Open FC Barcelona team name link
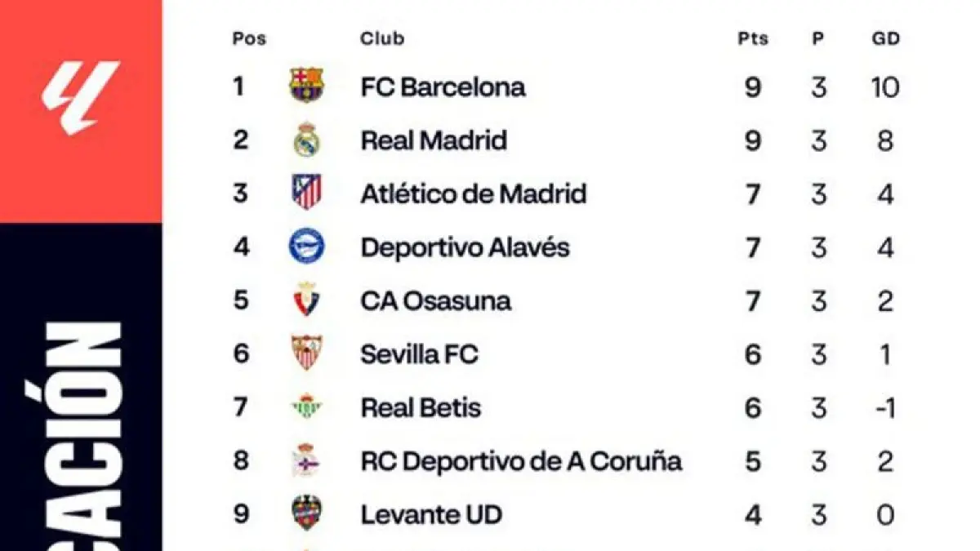980x551 pixels. [443, 87]
